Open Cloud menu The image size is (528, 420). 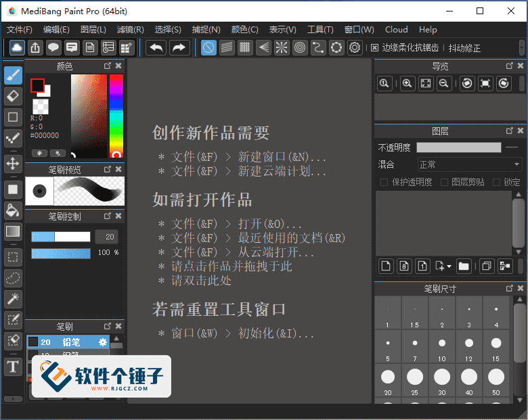[396, 30]
